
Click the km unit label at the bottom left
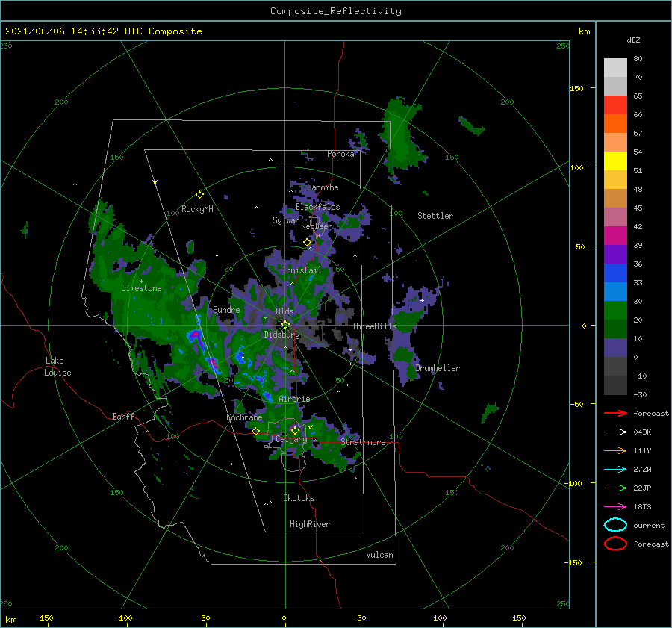pos(10,620)
